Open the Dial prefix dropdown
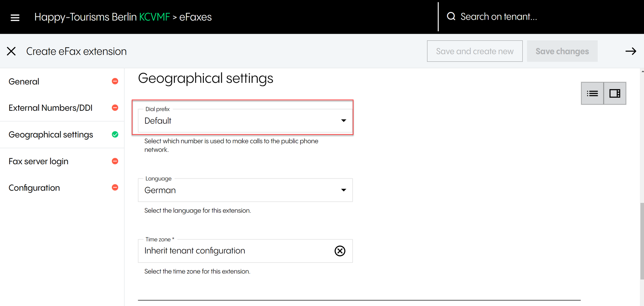The width and height of the screenshot is (644, 306). 245,121
